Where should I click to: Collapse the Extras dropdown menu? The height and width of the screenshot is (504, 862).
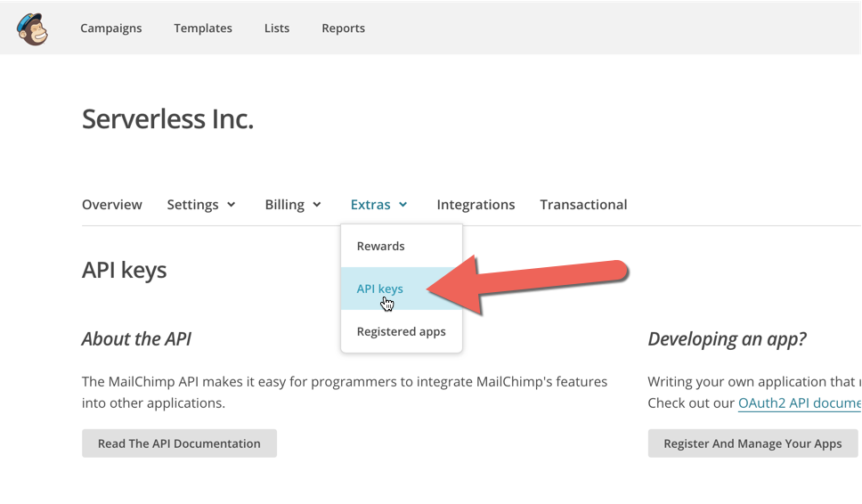[379, 205]
